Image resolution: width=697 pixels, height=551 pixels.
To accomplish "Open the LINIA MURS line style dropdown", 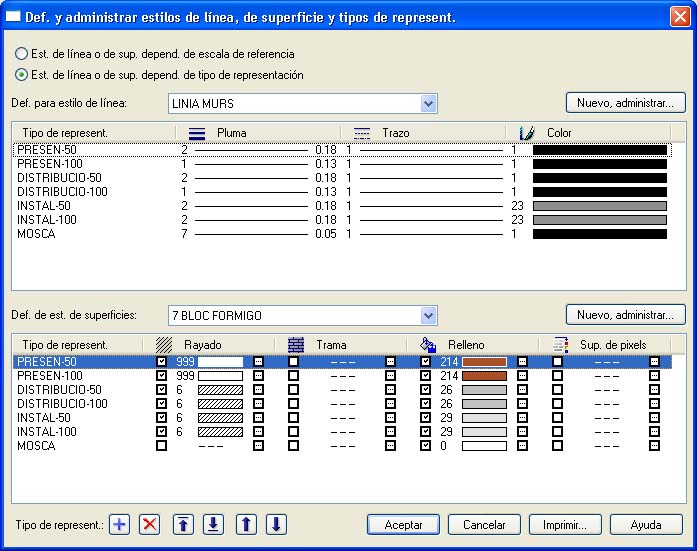I will (x=428, y=104).
